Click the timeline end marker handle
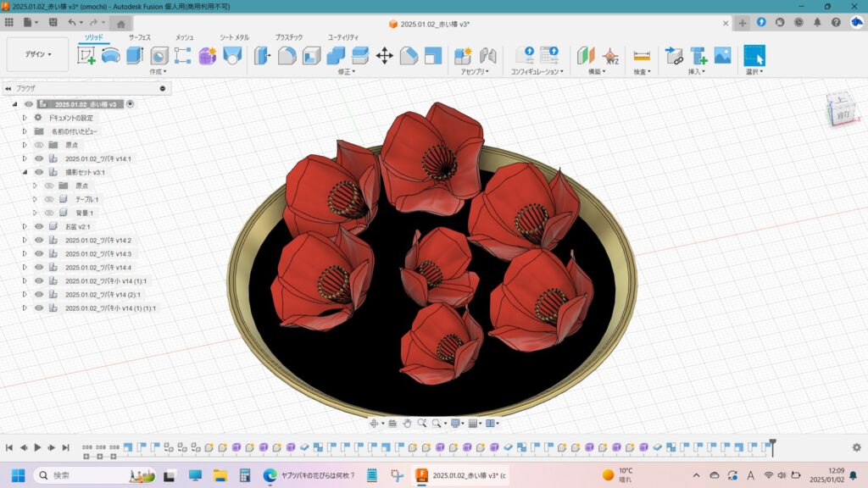This screenshot has width=868, height=488. coord(771,444)
